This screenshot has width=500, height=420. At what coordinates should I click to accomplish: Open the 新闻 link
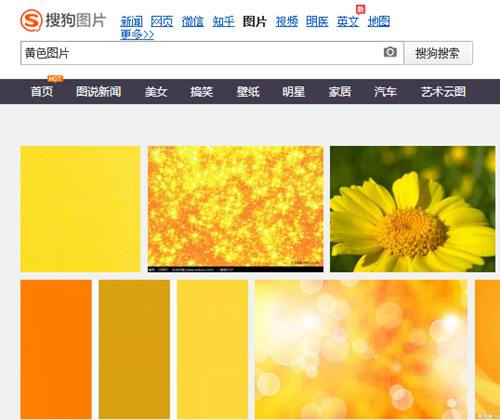(131, 21)
